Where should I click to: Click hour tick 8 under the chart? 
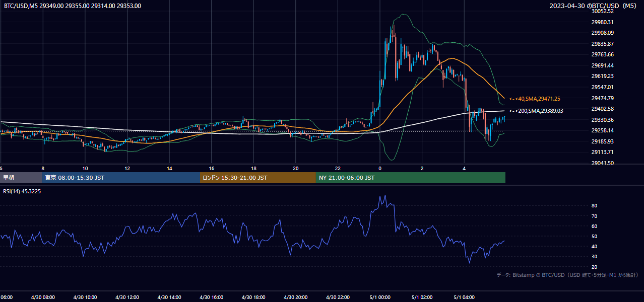coord(43,168)
